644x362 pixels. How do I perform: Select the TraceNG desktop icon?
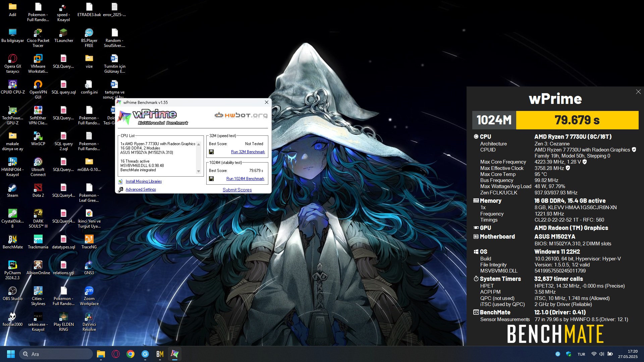coord(89,242)
